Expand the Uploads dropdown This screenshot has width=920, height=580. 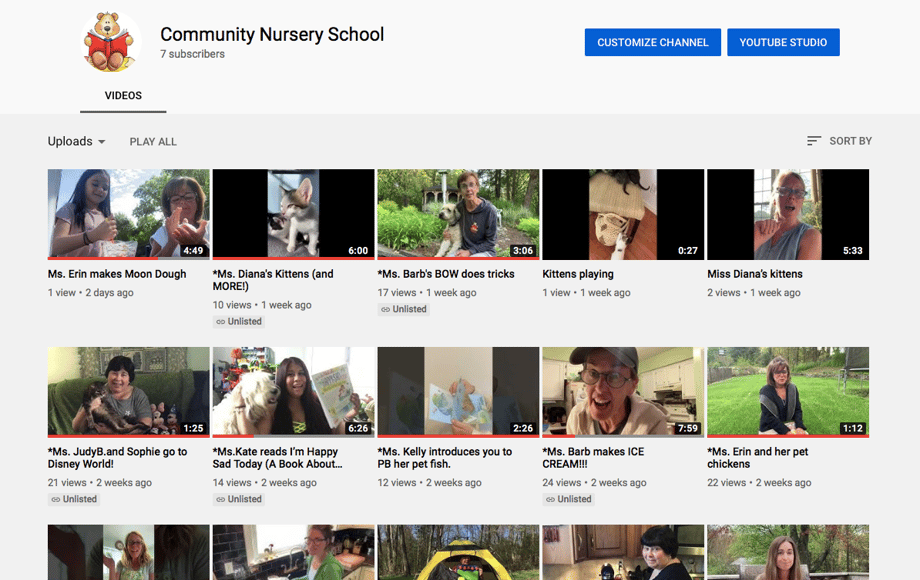[77, 142]
